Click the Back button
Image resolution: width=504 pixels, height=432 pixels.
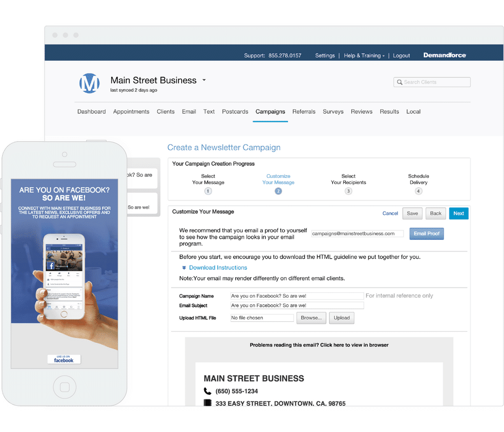click(436, 214)
